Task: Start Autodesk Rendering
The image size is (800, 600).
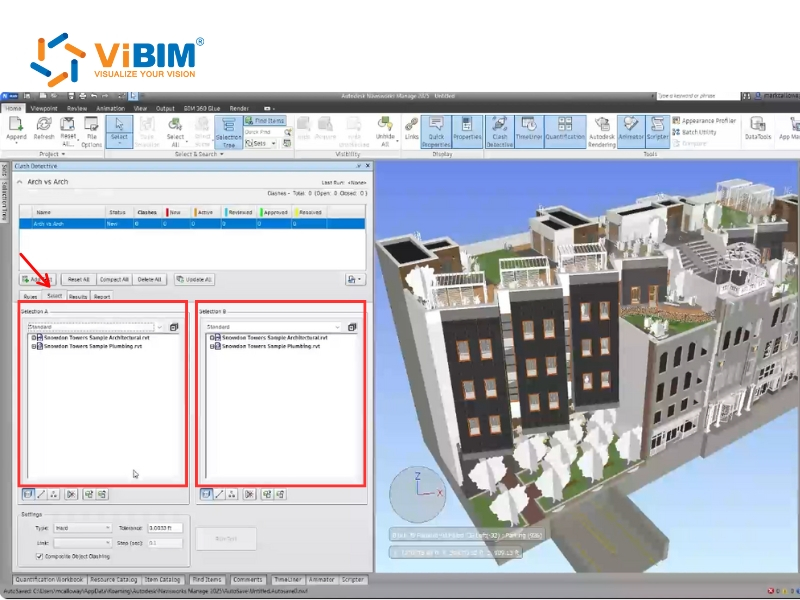Action: click(602, 127)
